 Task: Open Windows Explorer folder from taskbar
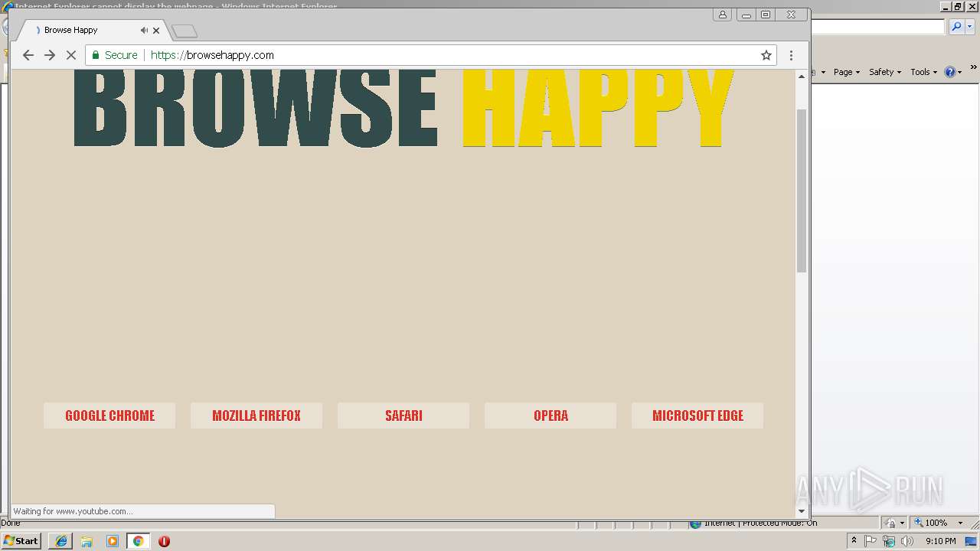87,541
